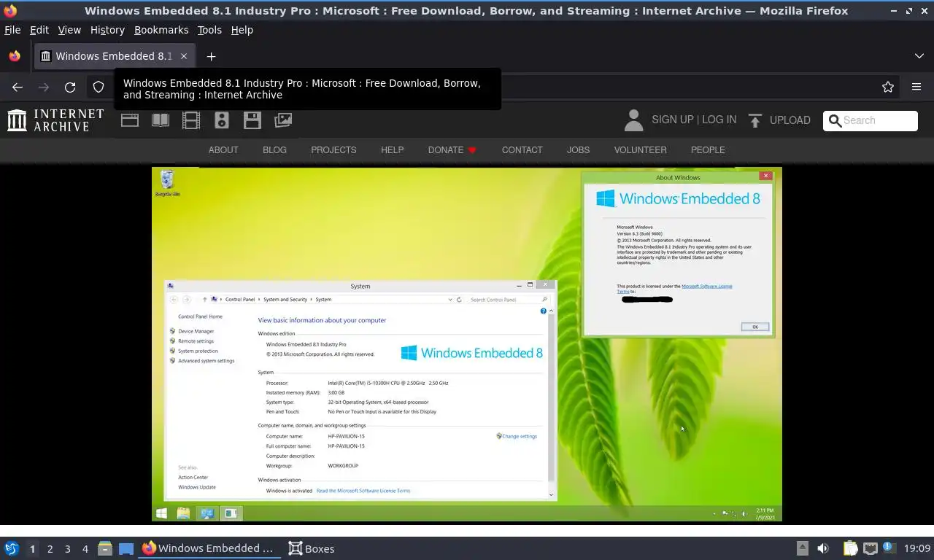934x560 pixels.
Task: Go back with the browser back arrow
Action: tap(18, 87)
